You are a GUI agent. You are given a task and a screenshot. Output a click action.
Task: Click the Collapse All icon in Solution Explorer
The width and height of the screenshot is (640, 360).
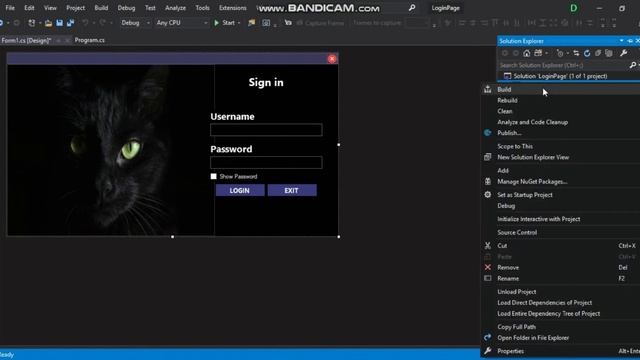tap(598, 53)
